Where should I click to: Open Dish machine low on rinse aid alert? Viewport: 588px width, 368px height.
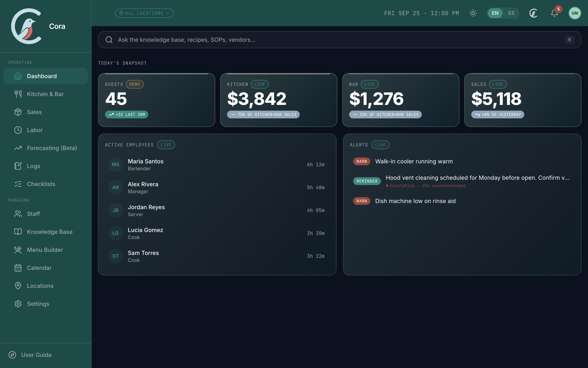(x=462, y=201)
